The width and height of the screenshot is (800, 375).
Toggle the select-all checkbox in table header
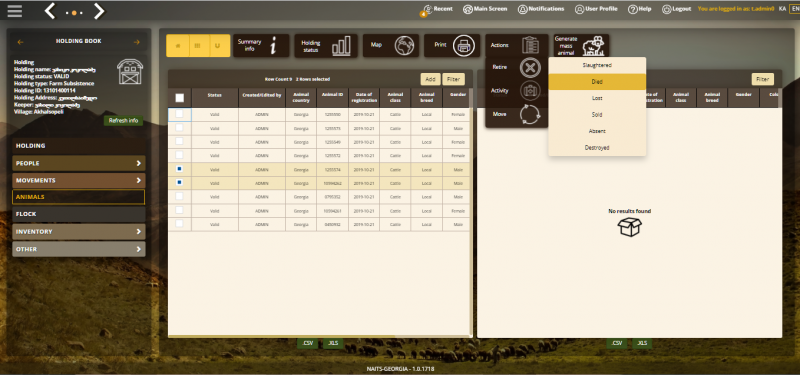pyautogui.click(x=180, y=98)
